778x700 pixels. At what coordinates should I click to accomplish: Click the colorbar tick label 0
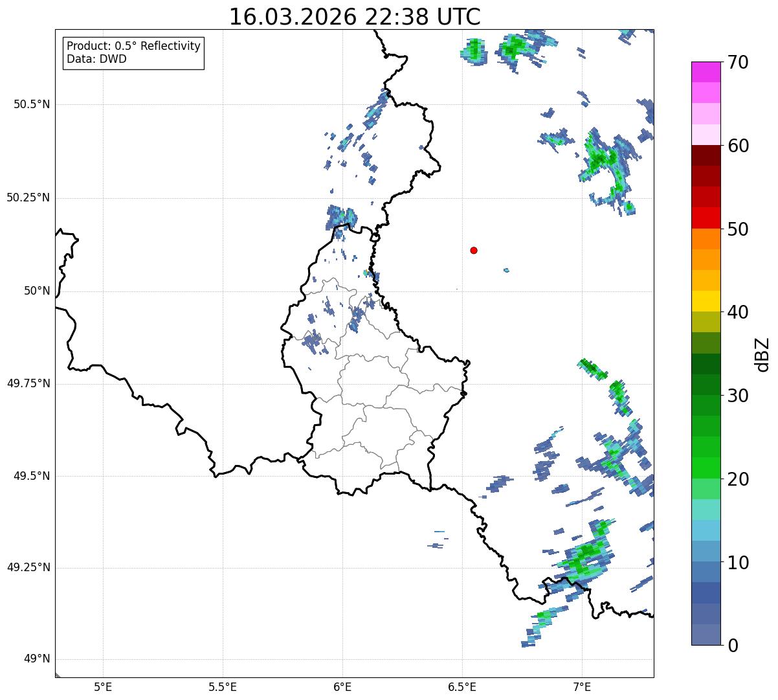[732, 646]
